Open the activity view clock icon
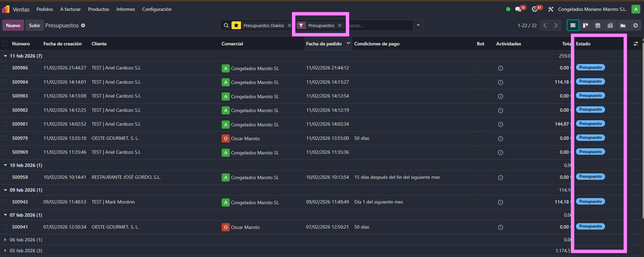 pos(635,25)
